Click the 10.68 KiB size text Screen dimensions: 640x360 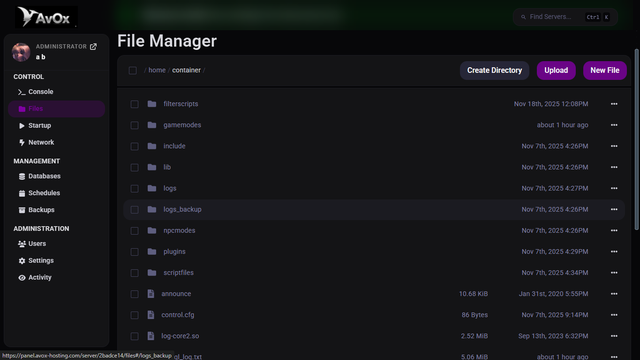coord(473,294)
